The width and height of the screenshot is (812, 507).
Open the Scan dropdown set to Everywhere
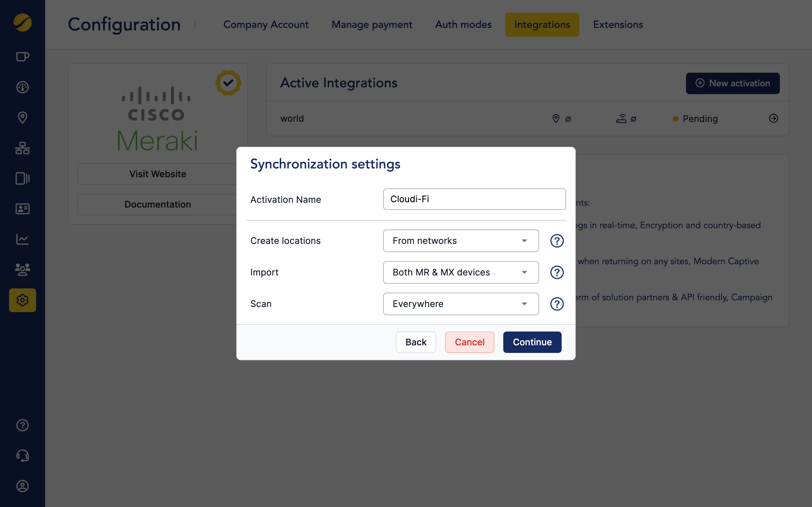[460, 304]
